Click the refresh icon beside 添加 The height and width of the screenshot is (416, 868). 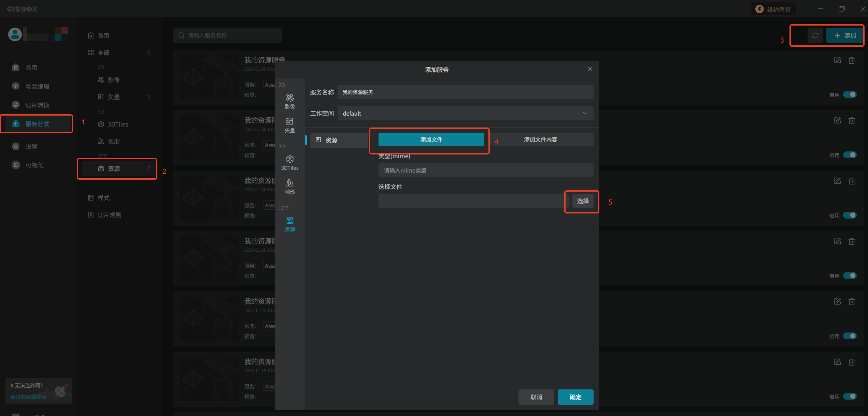[x=815, y=35]
